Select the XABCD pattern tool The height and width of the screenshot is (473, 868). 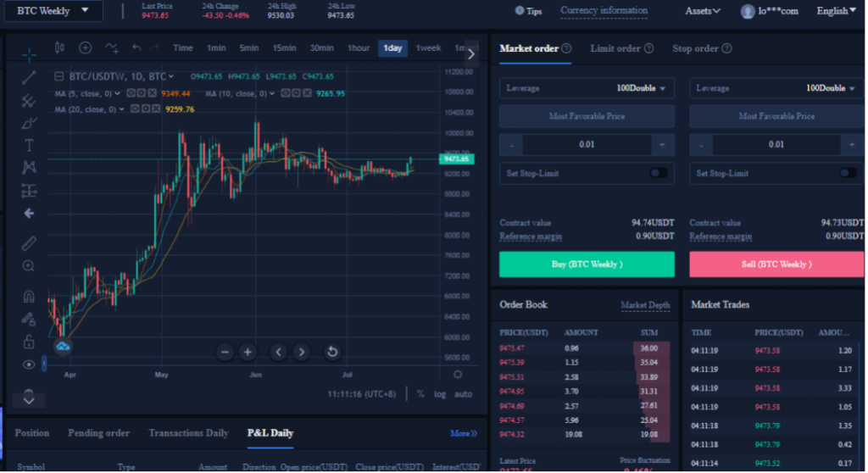coord(29,167)
